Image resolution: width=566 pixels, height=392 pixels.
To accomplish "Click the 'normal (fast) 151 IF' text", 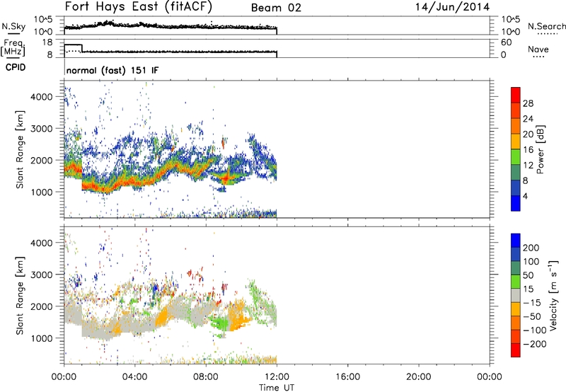I will point(112,70).
